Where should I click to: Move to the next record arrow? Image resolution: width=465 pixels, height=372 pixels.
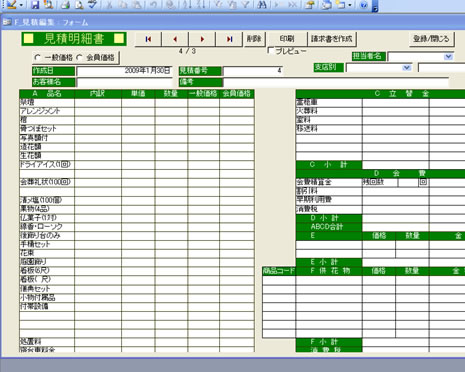tap(202, 39)
